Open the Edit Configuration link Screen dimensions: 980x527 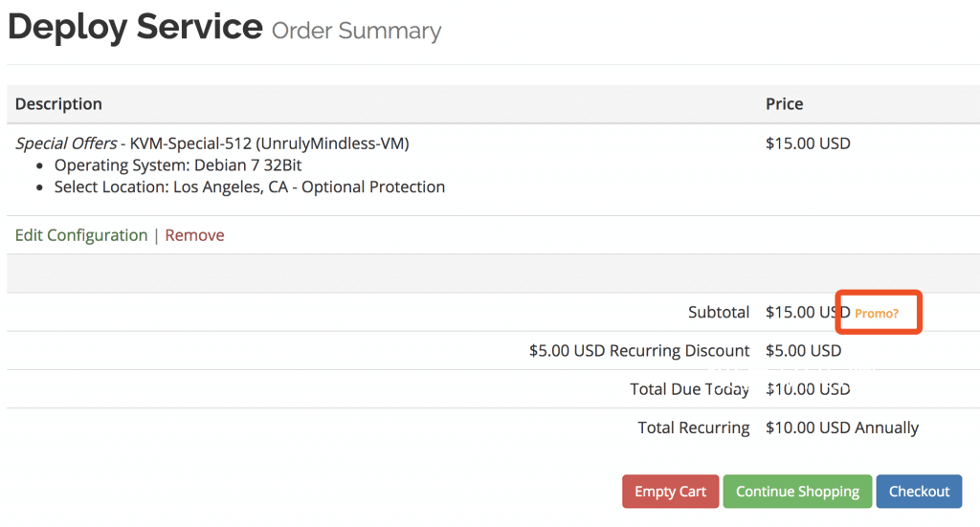[81, 235]
